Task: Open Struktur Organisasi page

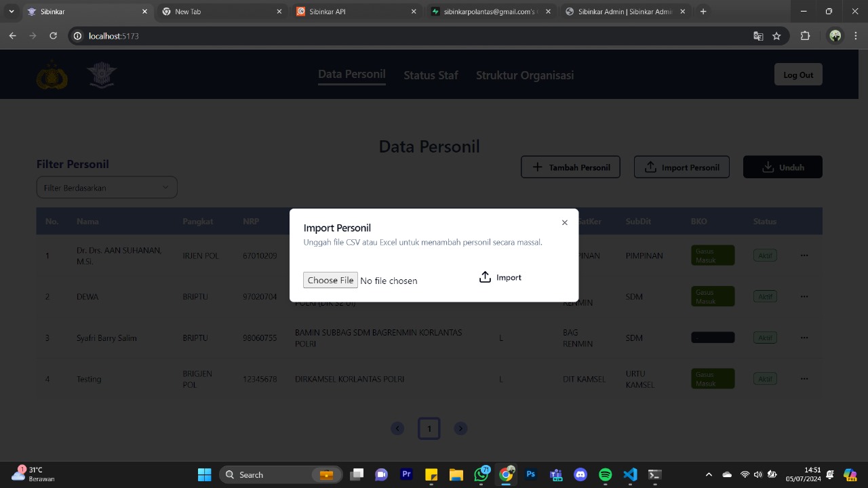Action: click(x=524, y=75)
